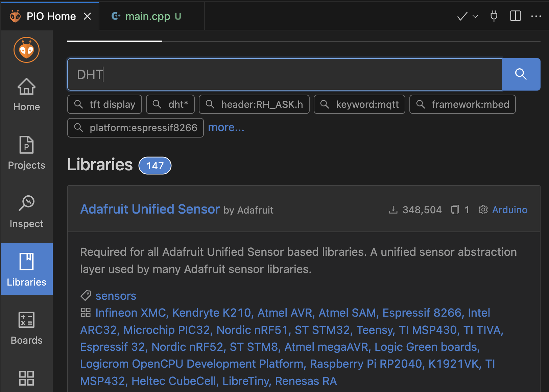The height and width of the screenshot is (392, 549).
Task: Click the checkmark run-task icon in the toolbar
Action: click(x=461, y=16)
